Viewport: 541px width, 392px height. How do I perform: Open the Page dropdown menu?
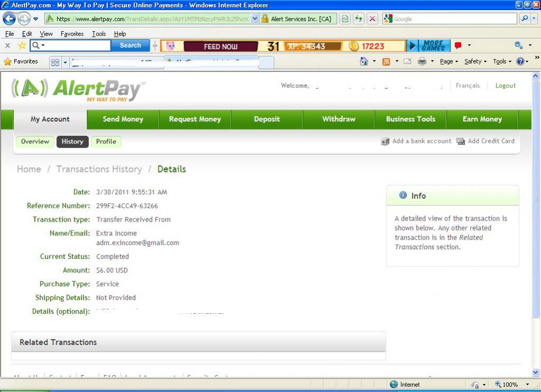pos(449,61)
